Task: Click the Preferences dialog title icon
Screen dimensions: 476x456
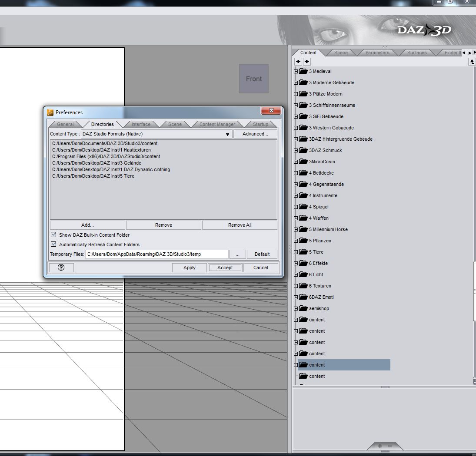Action: (50, 112)
